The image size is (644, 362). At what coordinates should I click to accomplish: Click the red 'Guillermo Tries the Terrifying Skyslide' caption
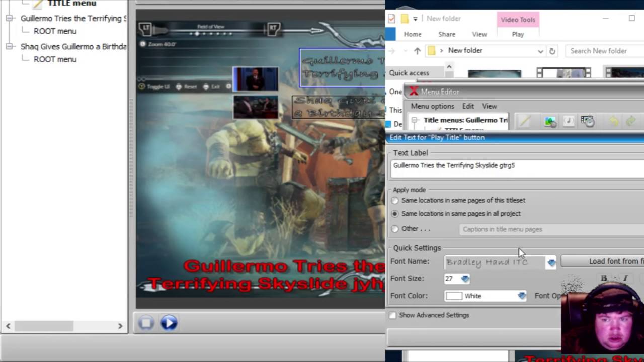(x=266, y=275)
